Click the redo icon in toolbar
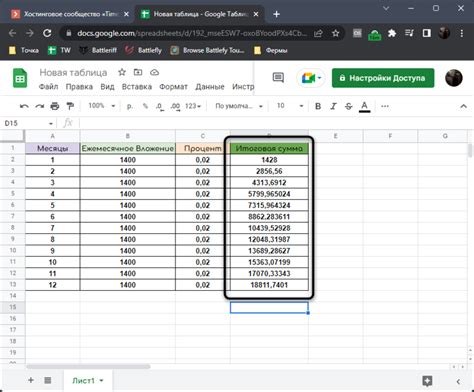Image resolution: width=474 pixels, height=392 pixels. [x=40, y=106]
